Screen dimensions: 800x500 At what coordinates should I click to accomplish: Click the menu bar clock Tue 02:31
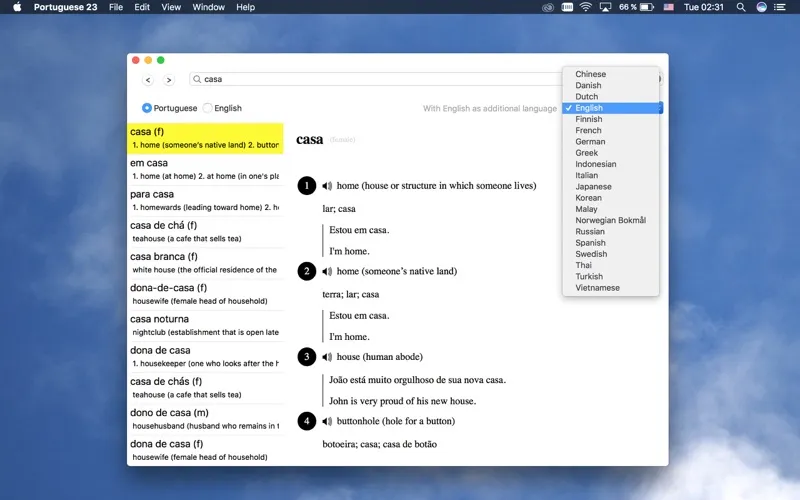704,7
